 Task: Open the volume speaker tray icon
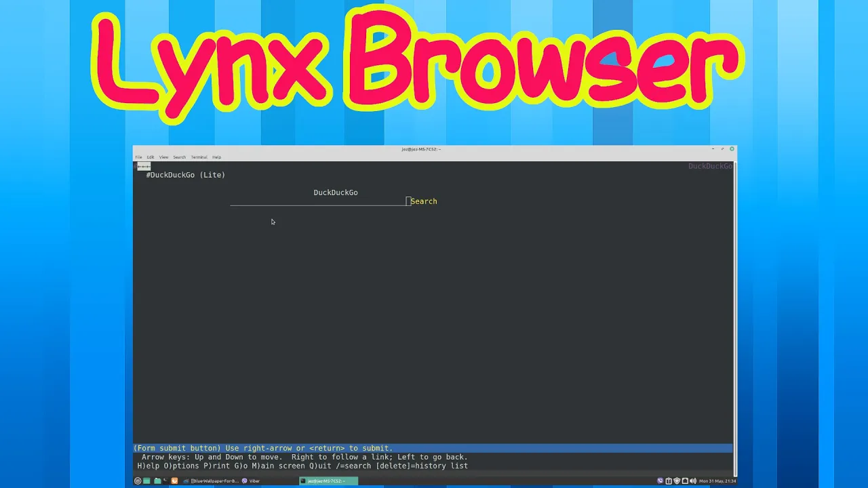point(693,481)
